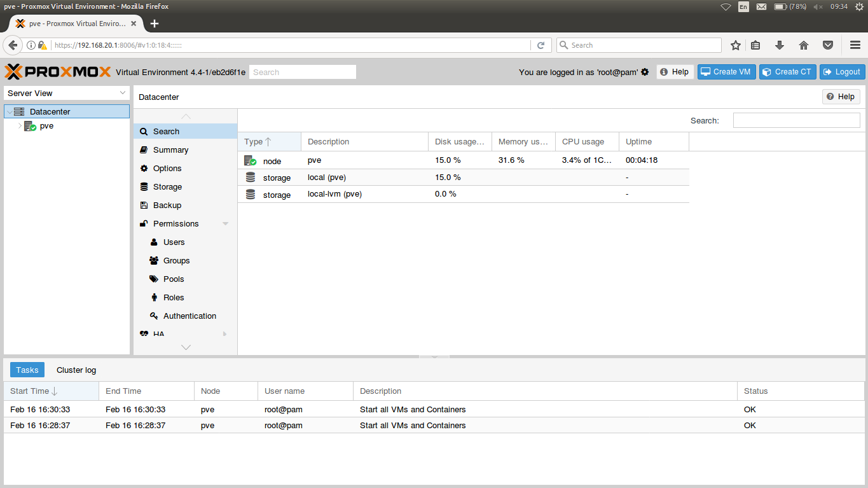Open the Options menu item
868x488 pixels.
click(185, 168)
